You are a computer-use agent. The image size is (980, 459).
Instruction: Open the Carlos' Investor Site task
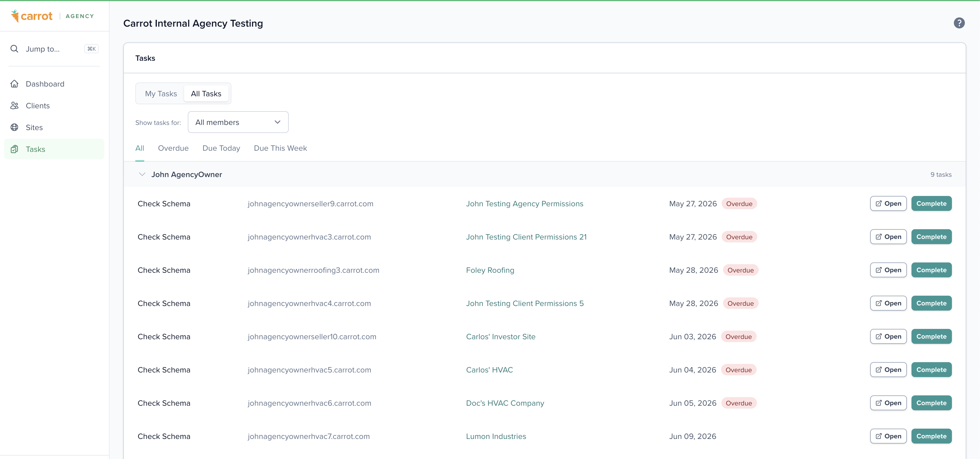pos(888,337)
